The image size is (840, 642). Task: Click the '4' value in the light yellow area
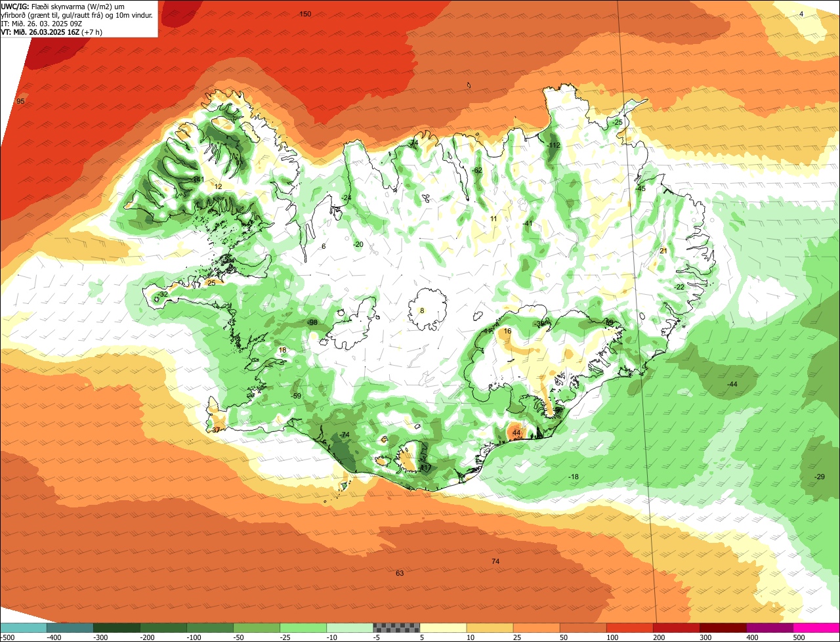tap(801, 14)
